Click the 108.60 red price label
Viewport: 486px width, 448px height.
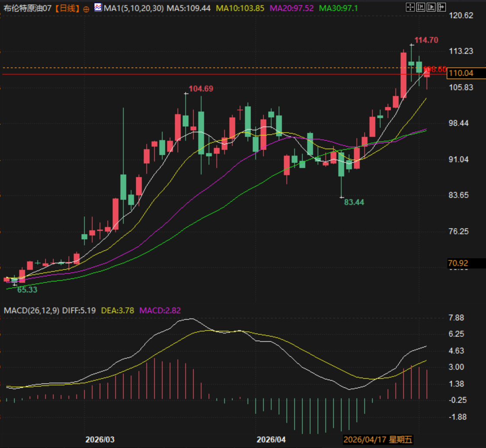point(435,69)
